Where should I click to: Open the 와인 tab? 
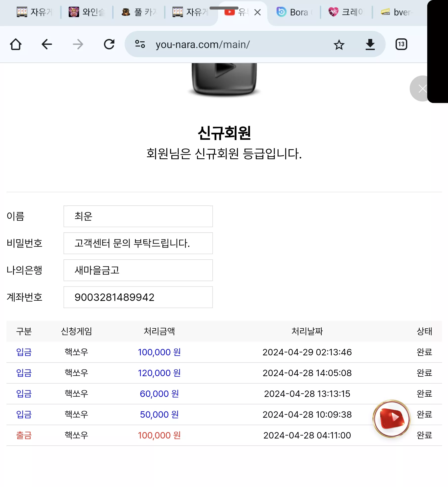coord(87,12)
